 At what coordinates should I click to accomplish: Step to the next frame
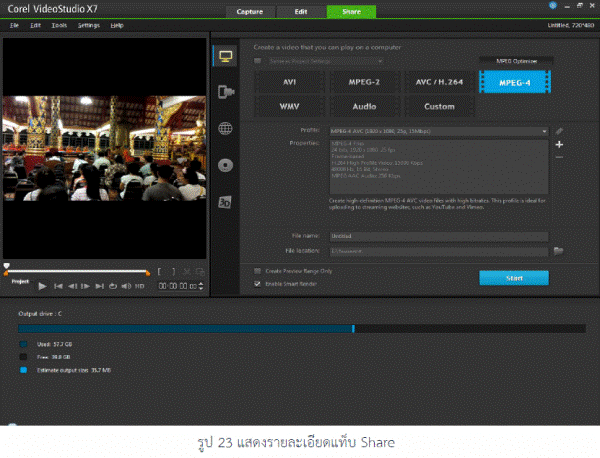point(85,286)
